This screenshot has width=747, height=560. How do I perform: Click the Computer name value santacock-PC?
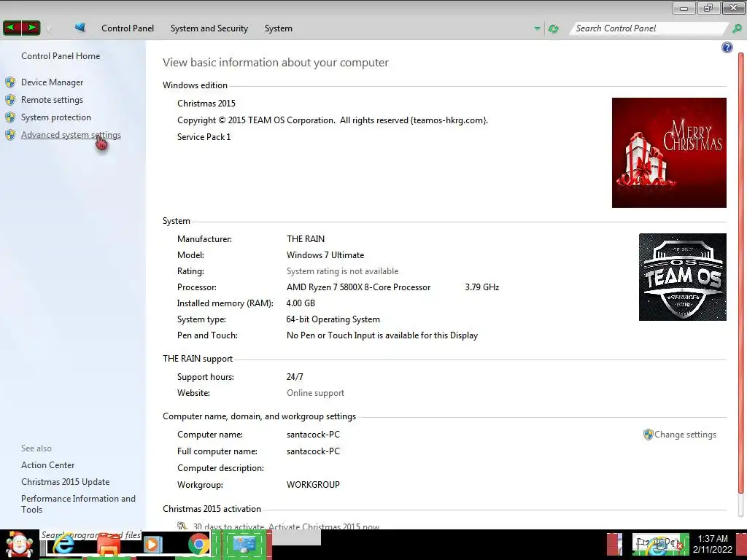coord(313,435)
